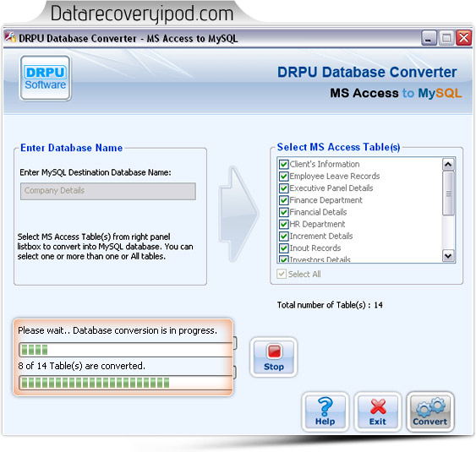
Task: Click the table list scrollbar thumb
Action: (x=448, y=193)
